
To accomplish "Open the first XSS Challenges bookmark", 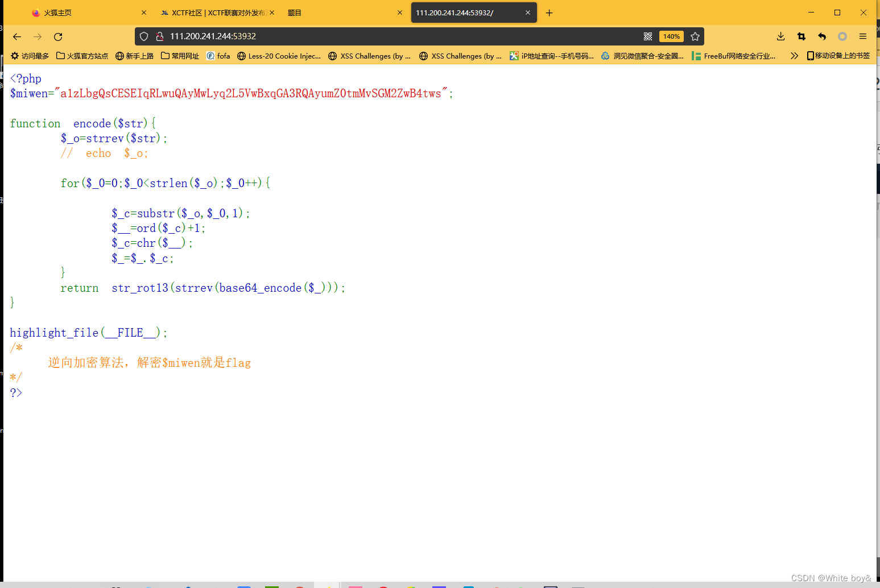I will coord(369,56).
